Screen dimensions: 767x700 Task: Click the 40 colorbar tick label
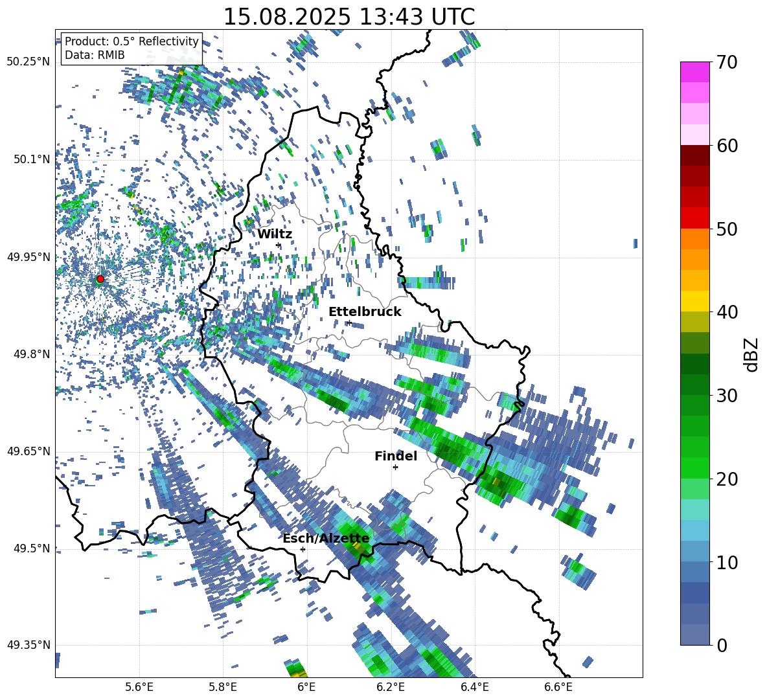(727, 312)
